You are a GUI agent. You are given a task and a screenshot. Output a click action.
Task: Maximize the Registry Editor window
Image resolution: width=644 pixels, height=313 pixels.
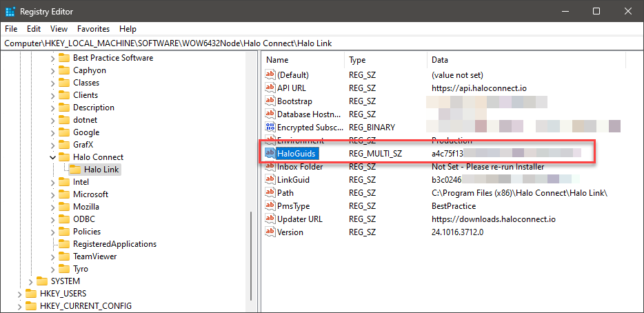pyautogui.click(x=596, y=12)
